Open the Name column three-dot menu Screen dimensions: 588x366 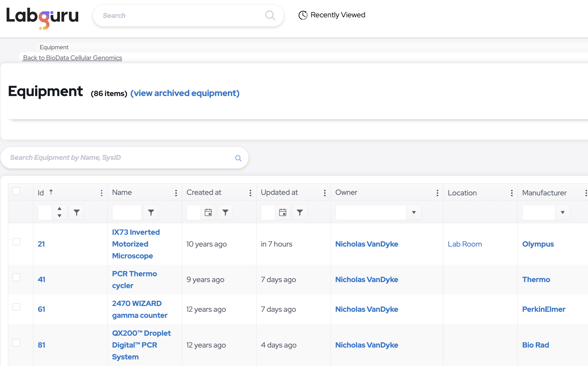coord(176,193)
